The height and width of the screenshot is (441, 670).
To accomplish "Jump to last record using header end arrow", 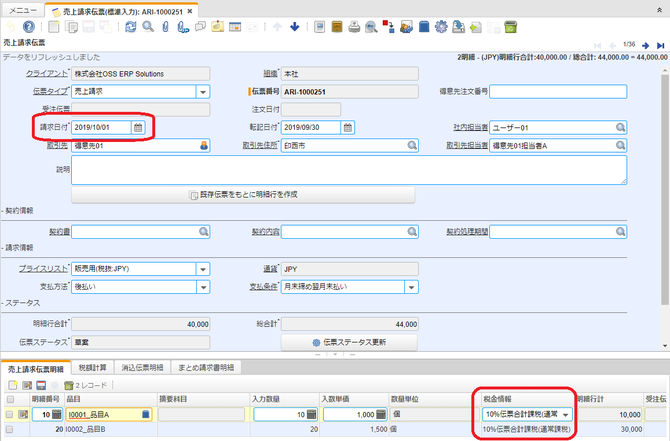I will 660,45.
